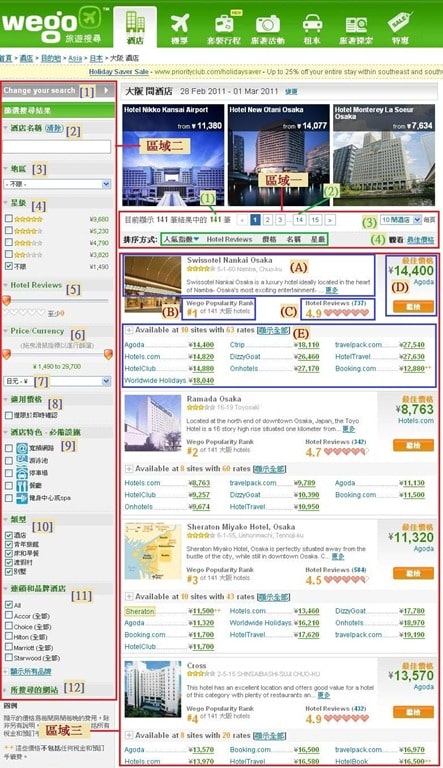Go to results page 2
This screenshot has height=768, width=443.
[268, 220]
